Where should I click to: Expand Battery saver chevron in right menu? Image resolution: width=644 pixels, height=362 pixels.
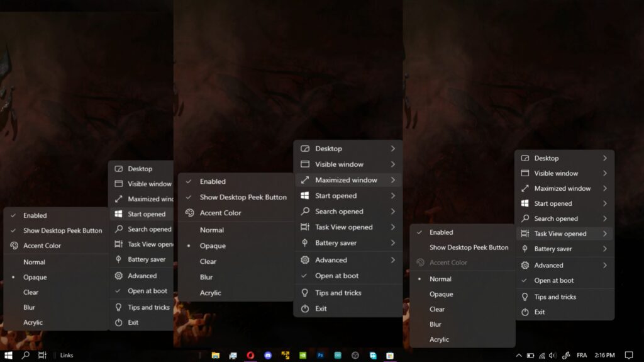[x=605, y=249]
